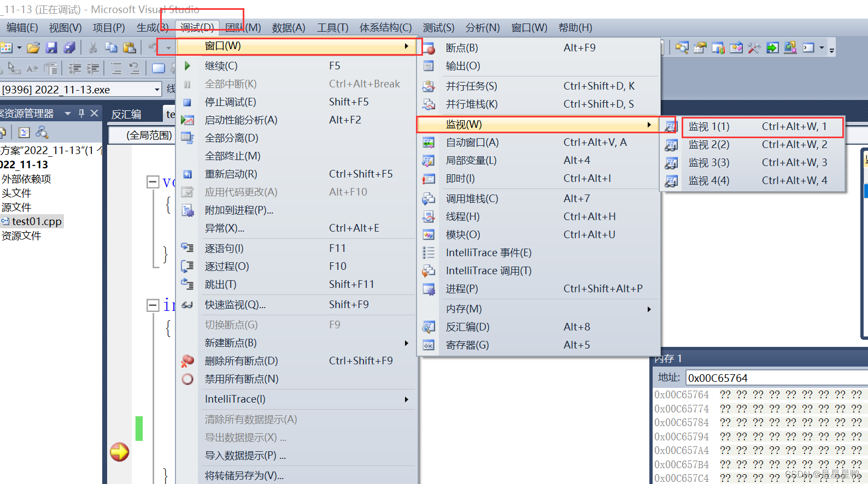Image resolution: width=868 pixels, height=484 pixels.
Task: Click the memory 地址 input field
Action: 776,378
